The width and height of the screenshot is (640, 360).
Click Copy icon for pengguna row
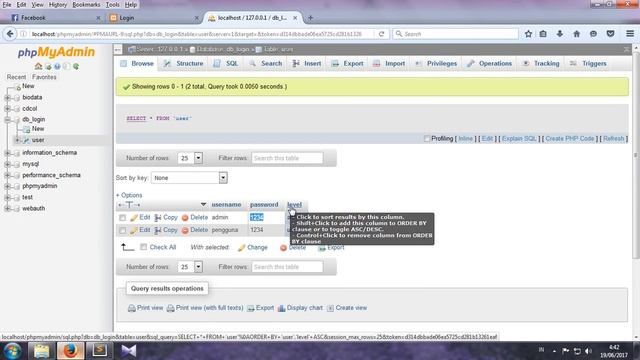pos(158,231)
